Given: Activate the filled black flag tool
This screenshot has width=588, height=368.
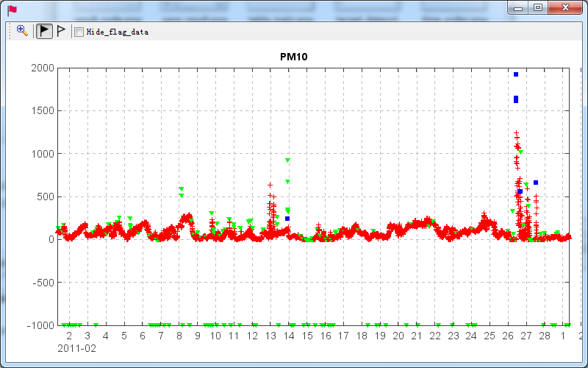Looking at the screenshot, I should [44, 31].
